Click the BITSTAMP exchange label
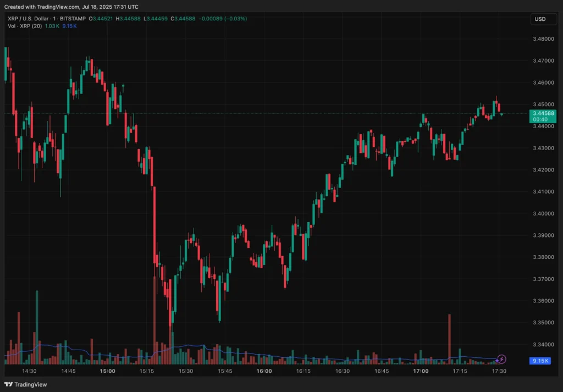This screenshot has height=392, width=563. pos(73,19)
